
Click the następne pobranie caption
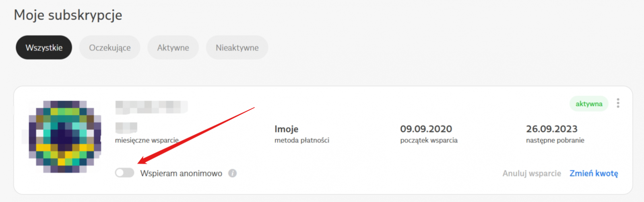click(555, 140)
